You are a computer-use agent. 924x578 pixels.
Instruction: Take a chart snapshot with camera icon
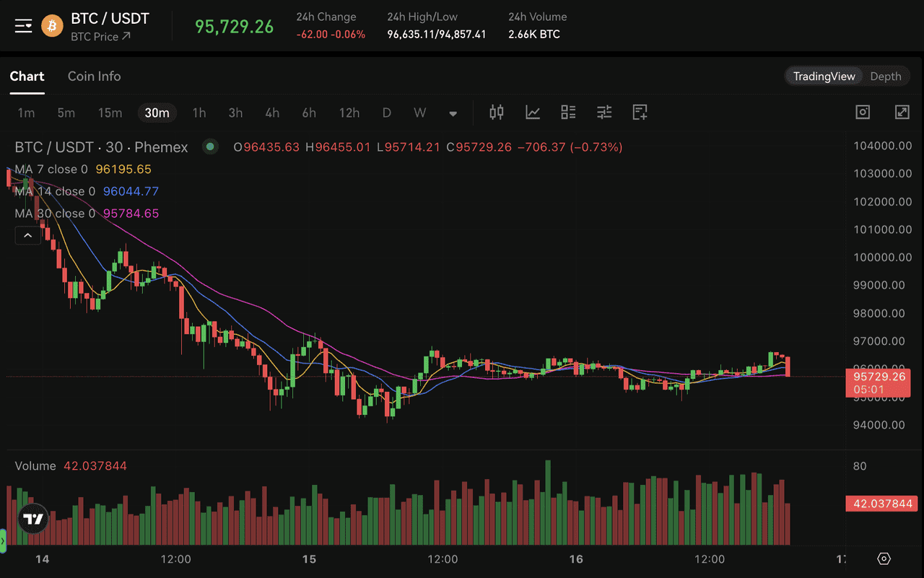click(x=862, y=112)
